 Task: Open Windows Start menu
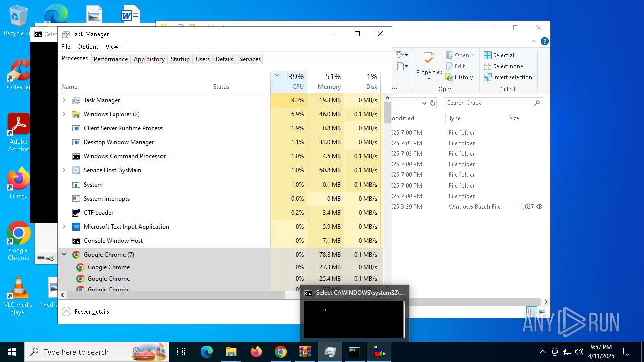coord(12,352)
